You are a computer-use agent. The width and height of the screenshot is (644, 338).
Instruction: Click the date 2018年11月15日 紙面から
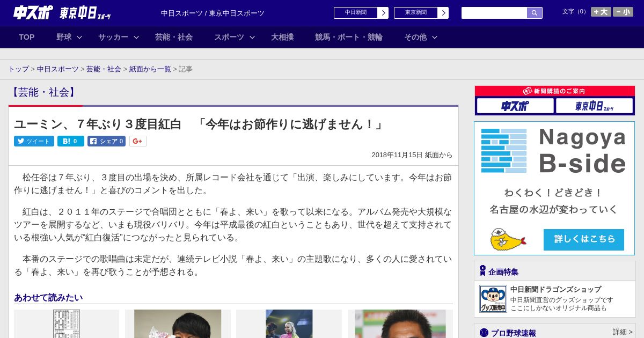412,155
